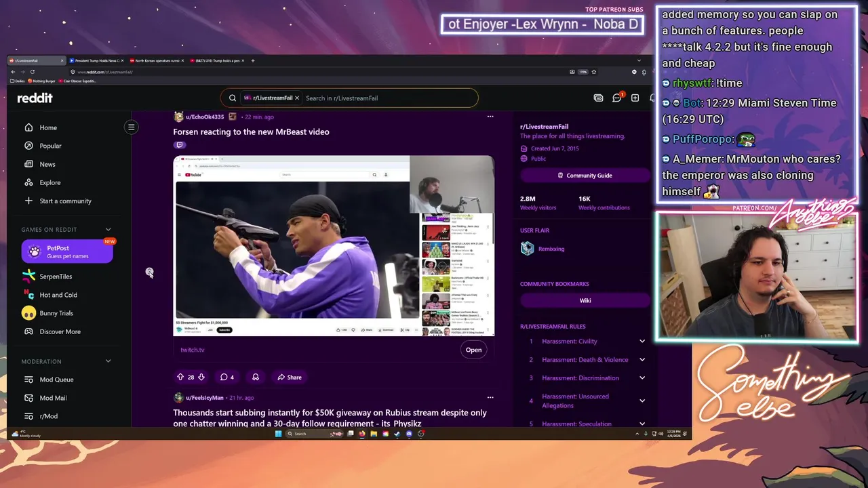Open Dailies bookmarks folder
The height and width of the screenshot is (488, 868).
pyautogui.click(x=18, y=81)
